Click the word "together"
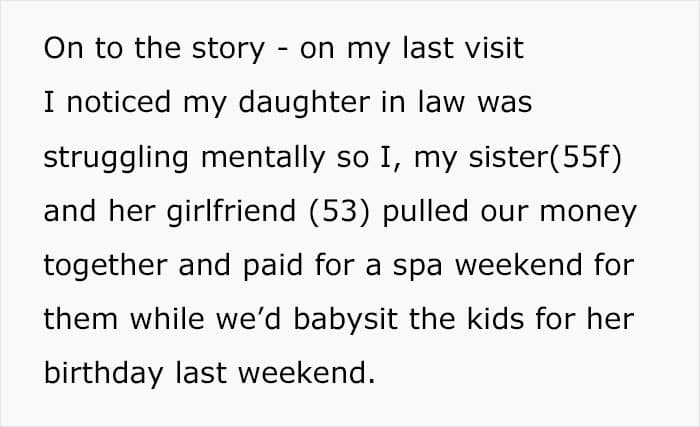 pos(105,266)
